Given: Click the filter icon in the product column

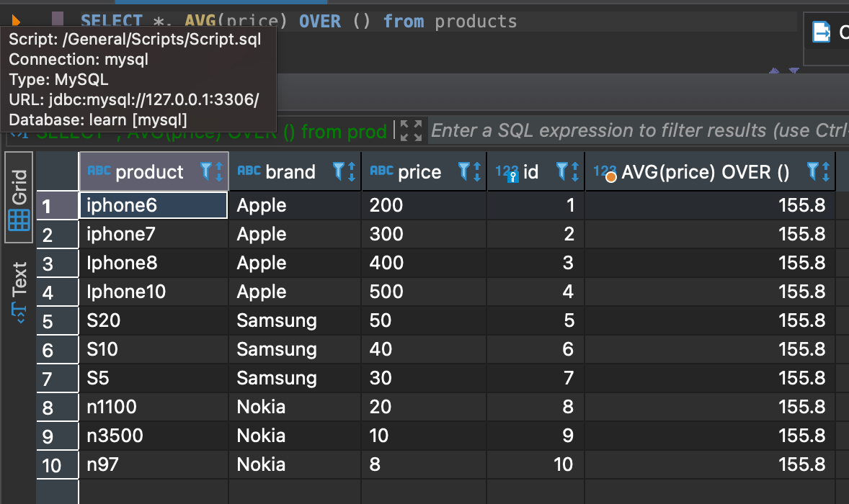Looking at the screenshot, I should (207, 171).
